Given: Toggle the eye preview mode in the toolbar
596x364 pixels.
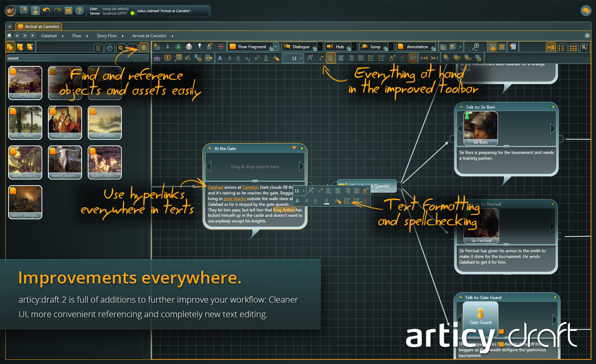Looking at the screenshot, I should tap(492, 47).
